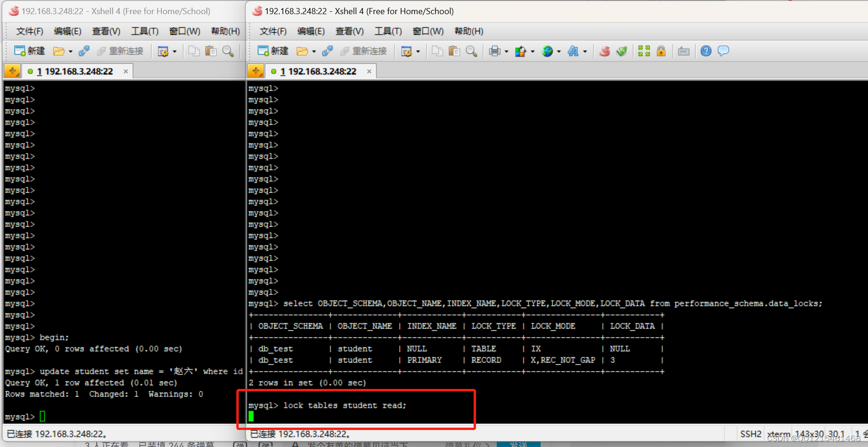Image resolution: width=868 pixels, height=447 pixels.
Task: Click '已连接 192.168.3.248:22' status in right window
Action: click(x=300, y=434)
